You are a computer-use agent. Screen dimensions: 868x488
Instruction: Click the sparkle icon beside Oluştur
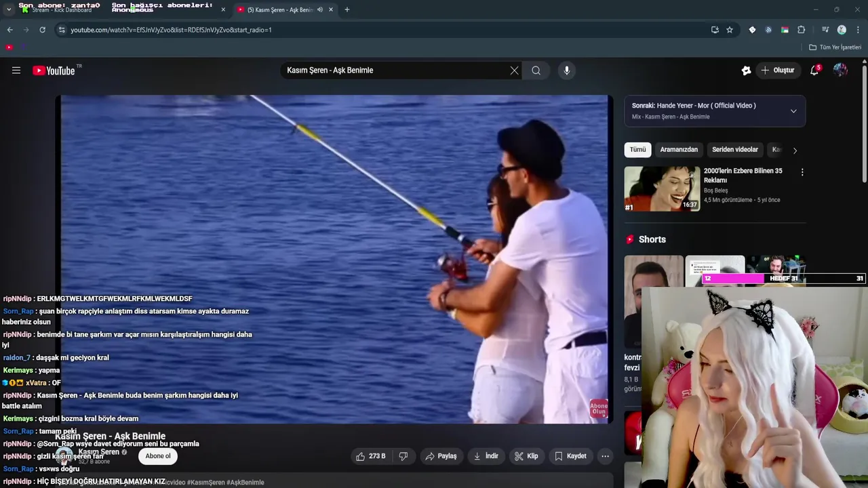pos(746,70)
